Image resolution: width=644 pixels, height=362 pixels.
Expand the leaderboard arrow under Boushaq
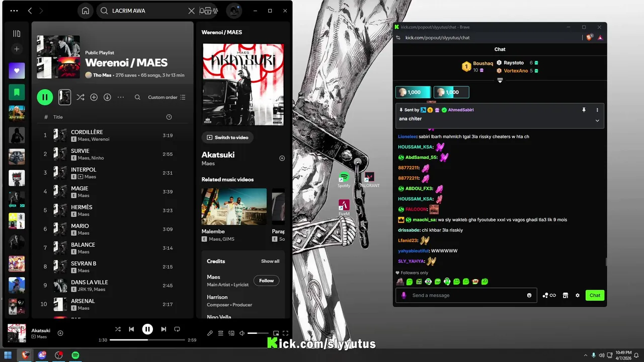[500, 80]
